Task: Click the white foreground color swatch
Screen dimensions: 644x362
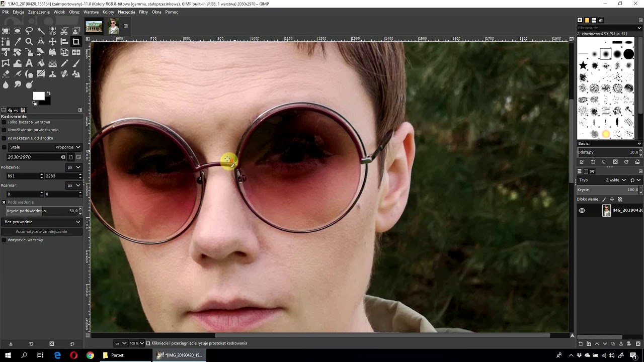Action: point(39,96)
